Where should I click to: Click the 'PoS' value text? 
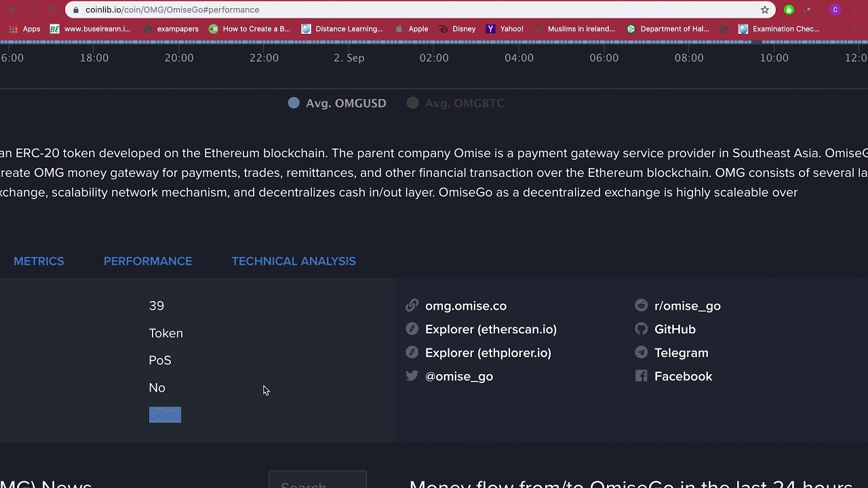(x=160, y=360)
